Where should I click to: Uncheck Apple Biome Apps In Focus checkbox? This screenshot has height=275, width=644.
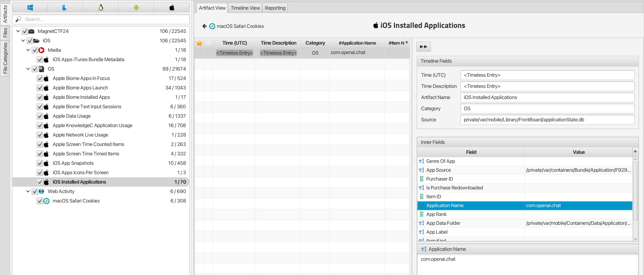(x=40, y=78)
